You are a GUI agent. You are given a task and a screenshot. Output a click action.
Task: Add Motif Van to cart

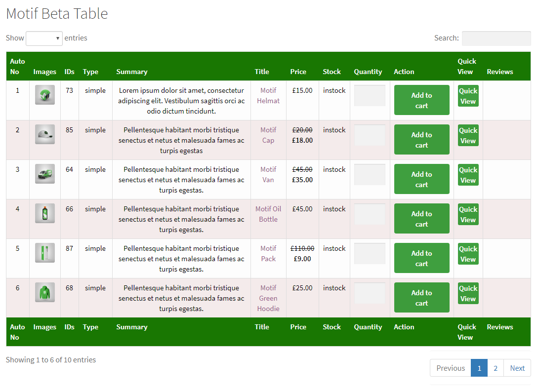click(x=421, y=179)
